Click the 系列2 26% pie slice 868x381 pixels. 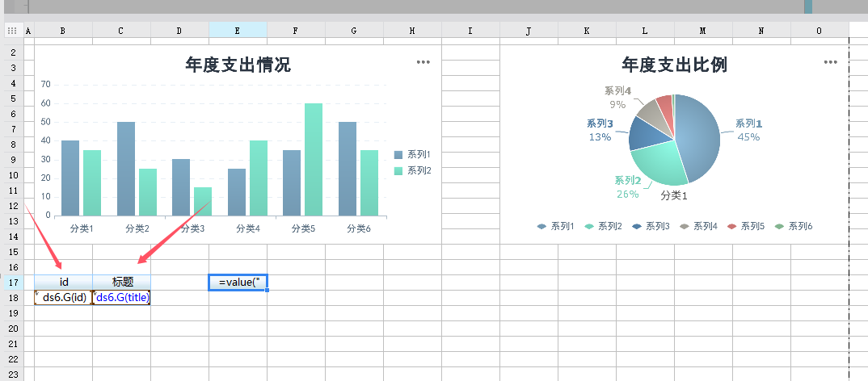(659, 165)
